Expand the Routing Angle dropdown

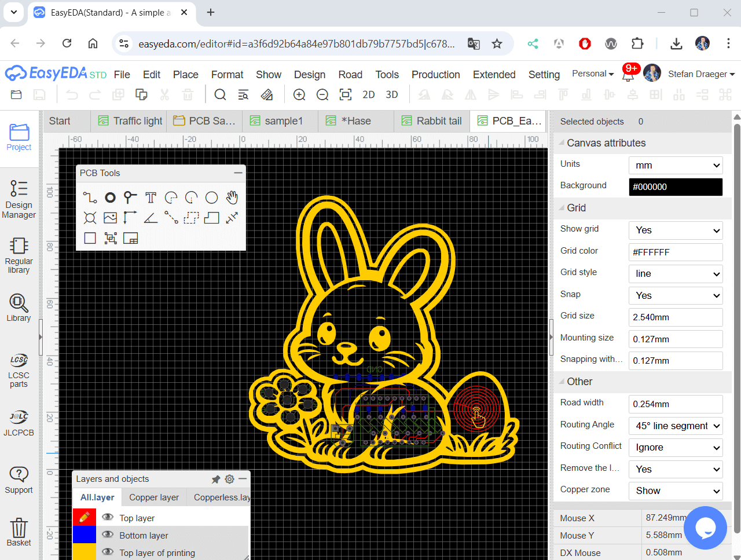click(675, 426)
